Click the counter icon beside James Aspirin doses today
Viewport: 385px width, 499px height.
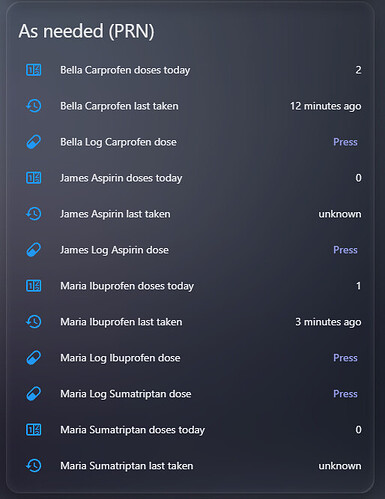[x=34, y=178]
